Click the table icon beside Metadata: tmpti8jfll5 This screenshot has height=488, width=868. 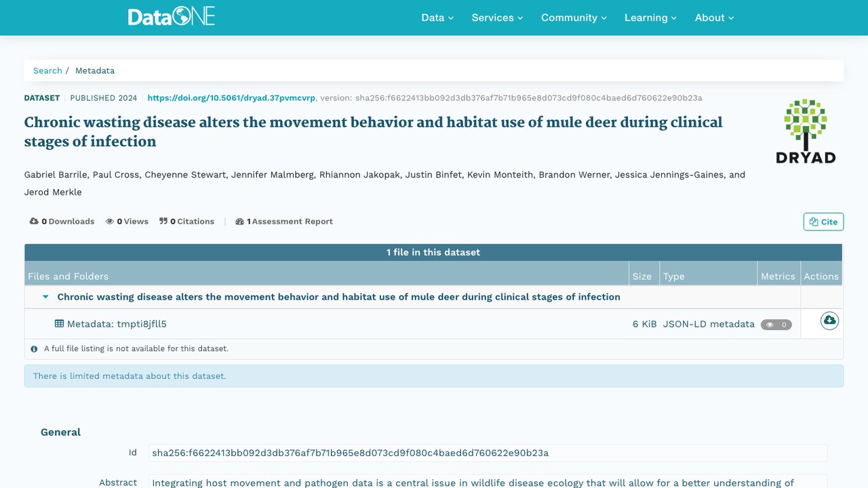(x=59, y=324)
